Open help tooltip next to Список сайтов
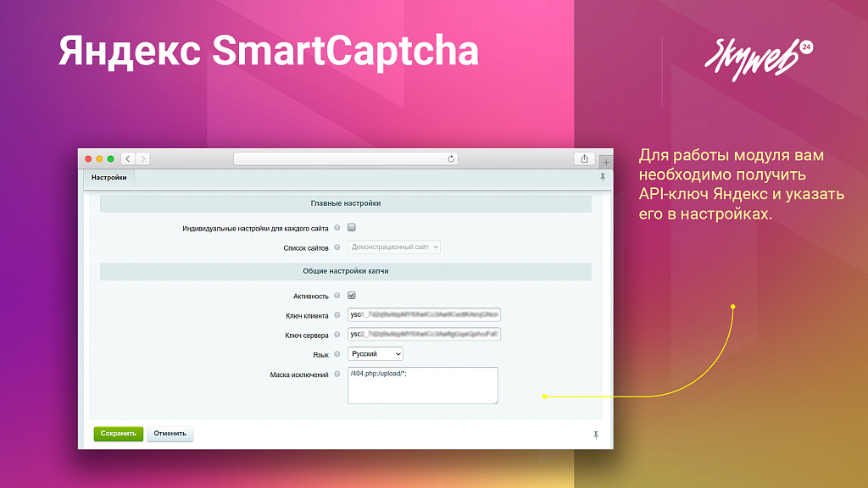 tap(337, 246)
